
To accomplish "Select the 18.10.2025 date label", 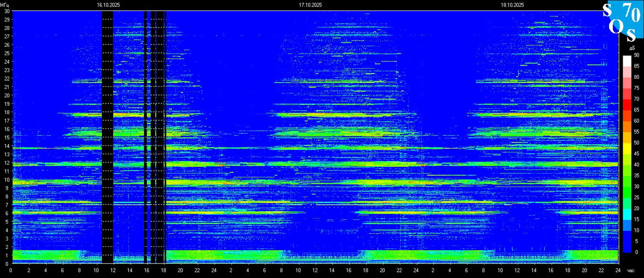I will [x=512, y=5].
